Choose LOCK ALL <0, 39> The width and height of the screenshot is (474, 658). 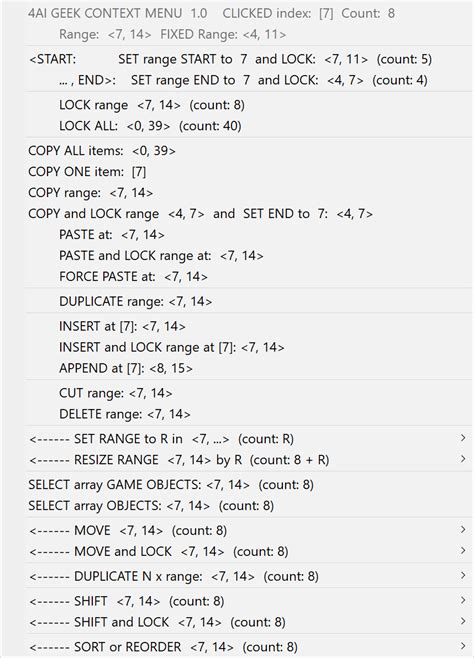click(x=248, y=126)
